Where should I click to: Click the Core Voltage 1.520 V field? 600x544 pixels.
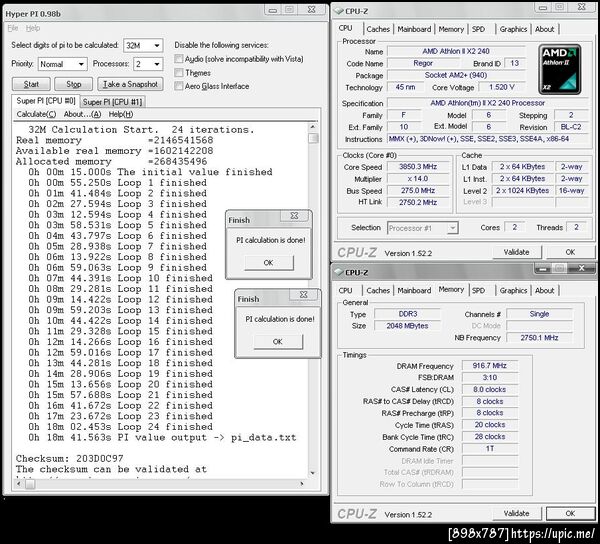[x=502, y=87]
